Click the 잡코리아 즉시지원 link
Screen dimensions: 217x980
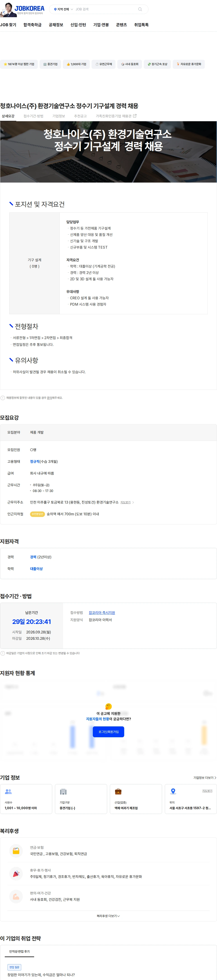[102, 613]
